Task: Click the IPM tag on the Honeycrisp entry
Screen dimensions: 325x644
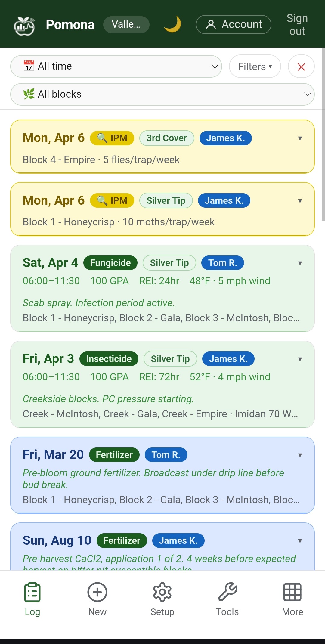Action: tap(112, 201)
